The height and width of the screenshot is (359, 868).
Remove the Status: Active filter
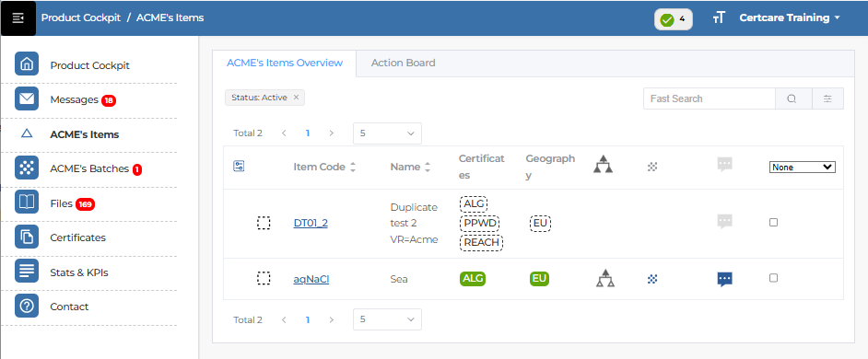296,98
